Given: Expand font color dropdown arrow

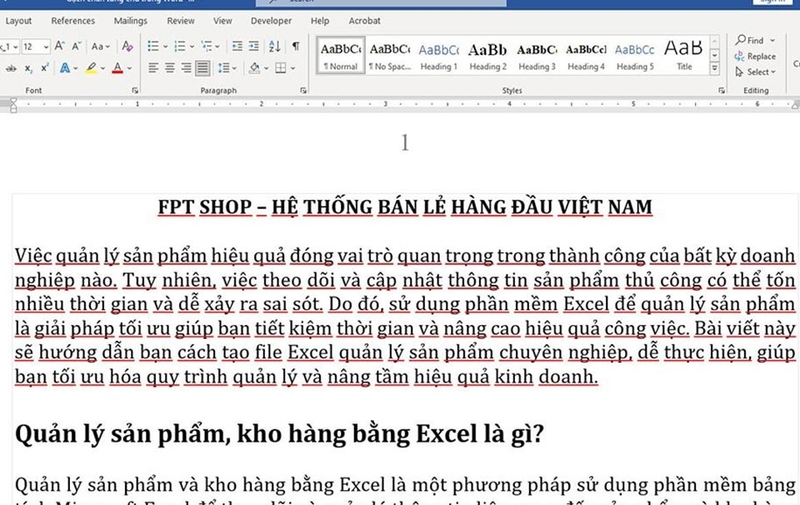Looking at the screenshot, I should (x=129, y=68).
